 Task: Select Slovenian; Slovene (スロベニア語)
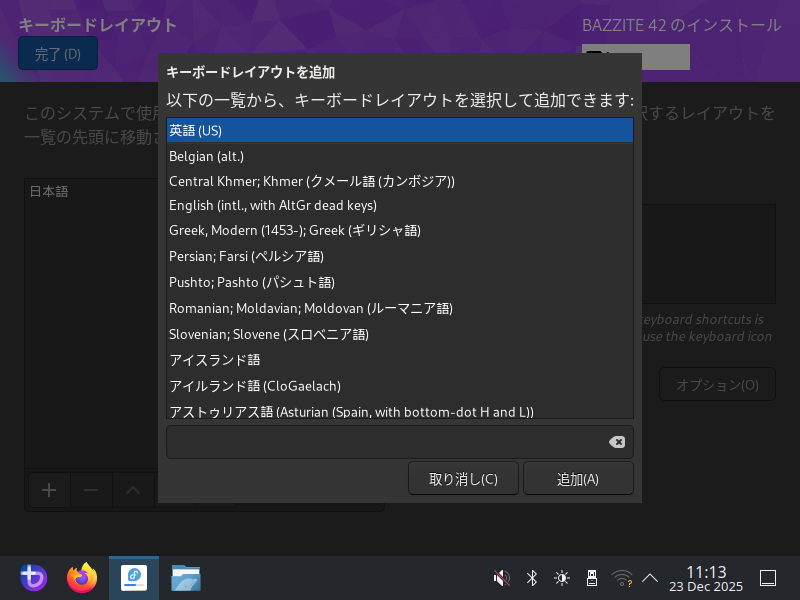point(399,334)
